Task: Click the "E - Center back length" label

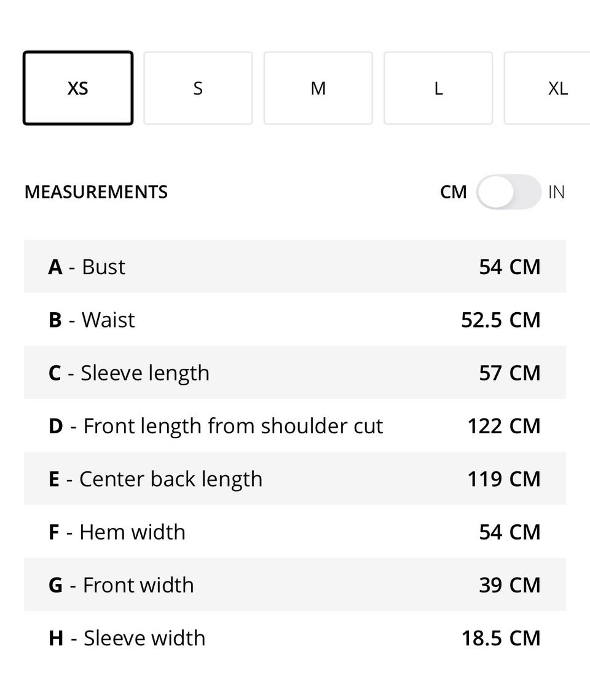Action: pos(155,479)
